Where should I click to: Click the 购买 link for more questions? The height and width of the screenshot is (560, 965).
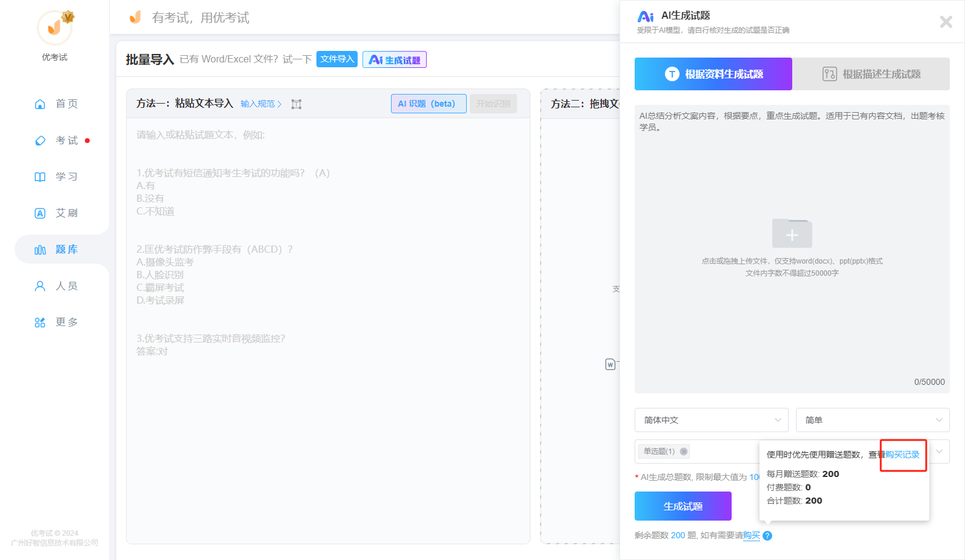752,536
